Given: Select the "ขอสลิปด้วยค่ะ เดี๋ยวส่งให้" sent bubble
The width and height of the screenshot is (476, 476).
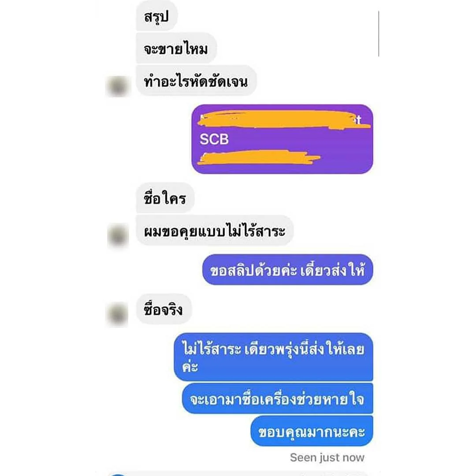Looking at the screenshot, I should [x=288, y=270].
